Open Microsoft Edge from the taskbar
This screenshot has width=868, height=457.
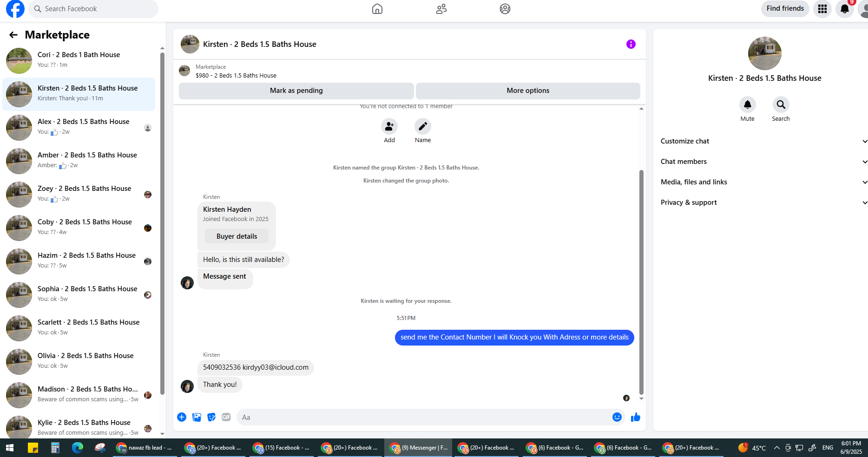(78, 448)
